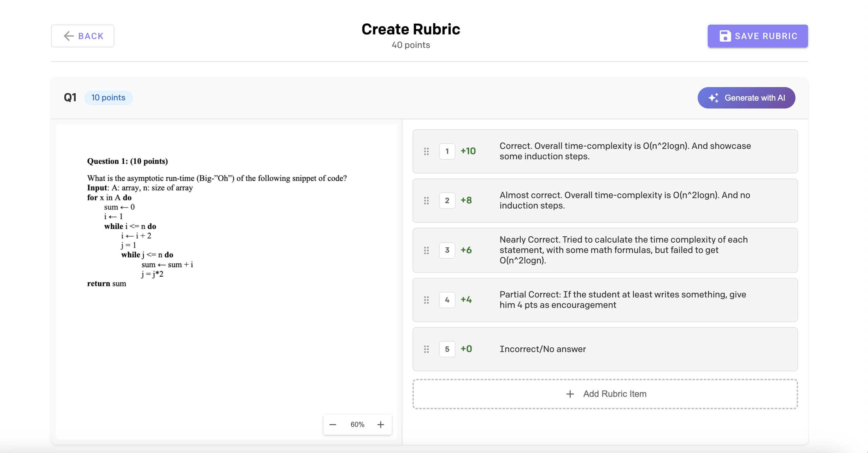The image size is (868, 453).
Task: Click the 10 points badge next to Q1
Action: (x=108, y=97)
